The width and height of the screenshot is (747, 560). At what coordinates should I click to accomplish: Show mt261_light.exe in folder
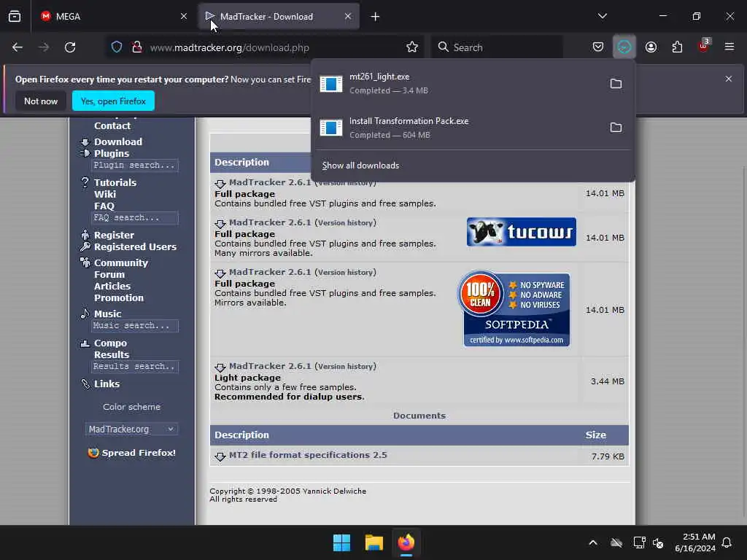[x=616, y=84]
